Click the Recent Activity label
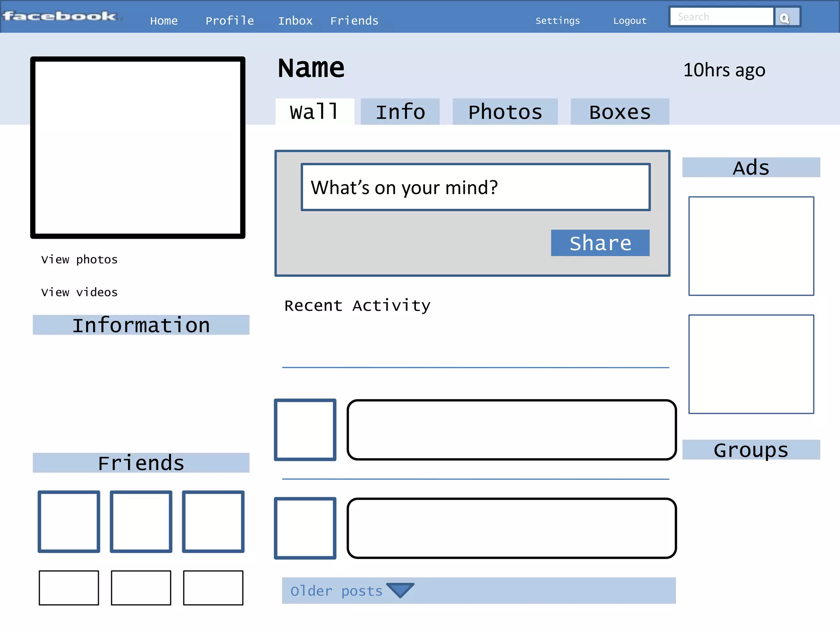The image size is (840, 630). click(357, 306)
